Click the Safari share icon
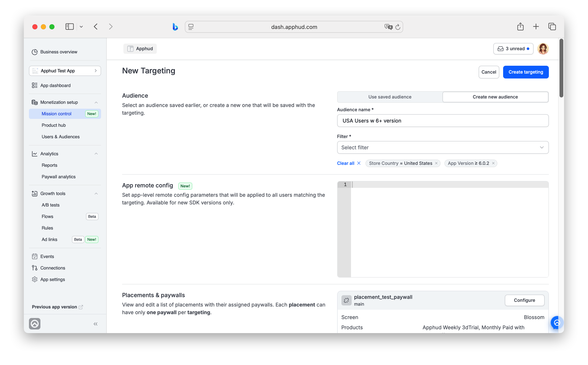Image resolution: width=588 pixels, height=365 pixels. (x=521, y=27)
